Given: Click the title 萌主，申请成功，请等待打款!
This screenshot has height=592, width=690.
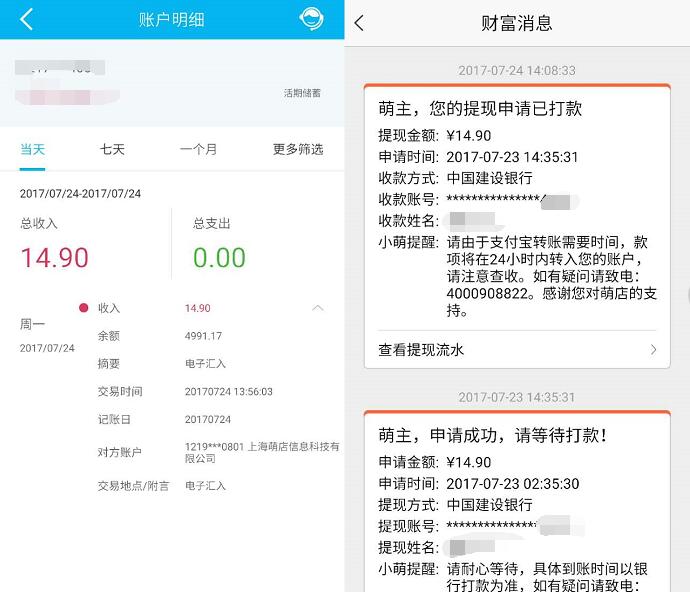Looking at the screenshot, I should coord(493,436).
